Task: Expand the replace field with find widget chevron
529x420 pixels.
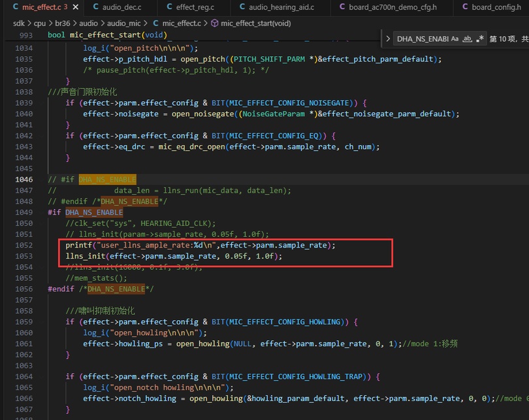Action: tap(388, 39)
